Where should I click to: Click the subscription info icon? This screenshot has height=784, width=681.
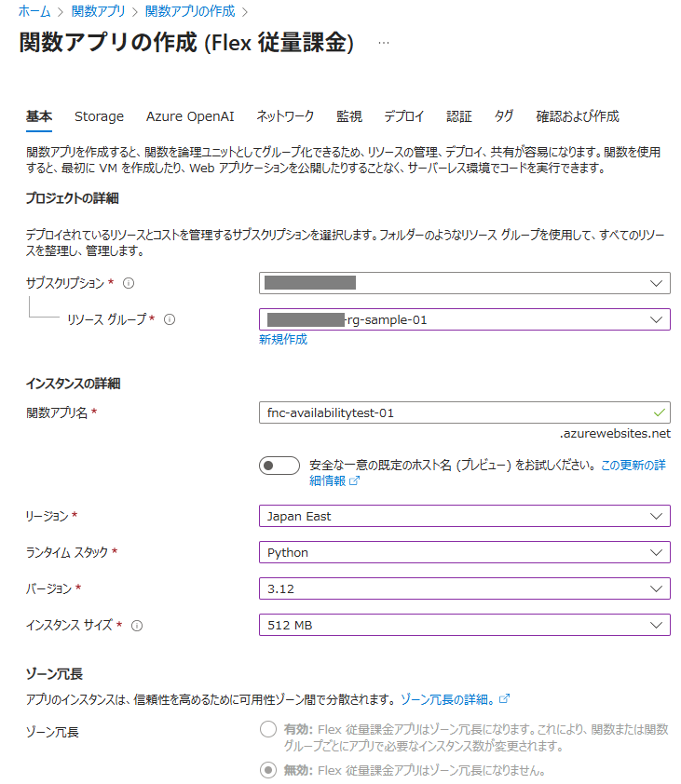pyautogui.click(x=129, y=283)
